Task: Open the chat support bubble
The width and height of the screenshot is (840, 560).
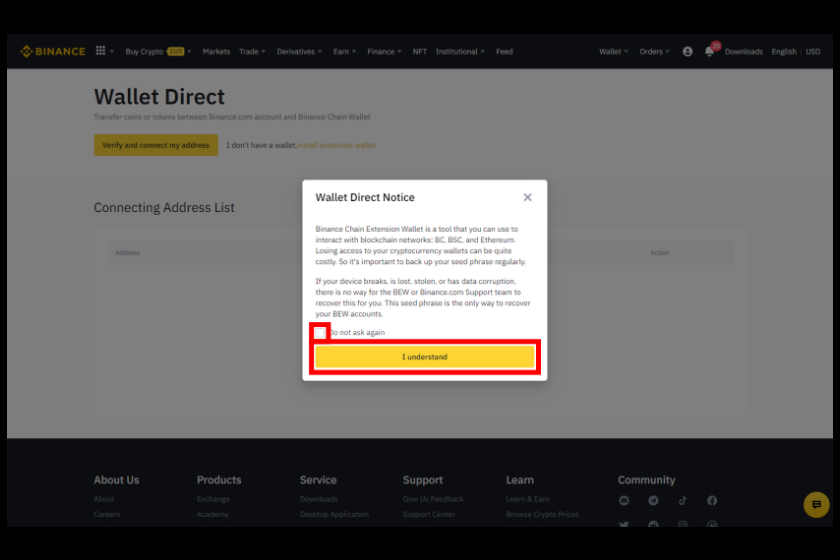Action: pyautogui.click(x=816, y=504)
